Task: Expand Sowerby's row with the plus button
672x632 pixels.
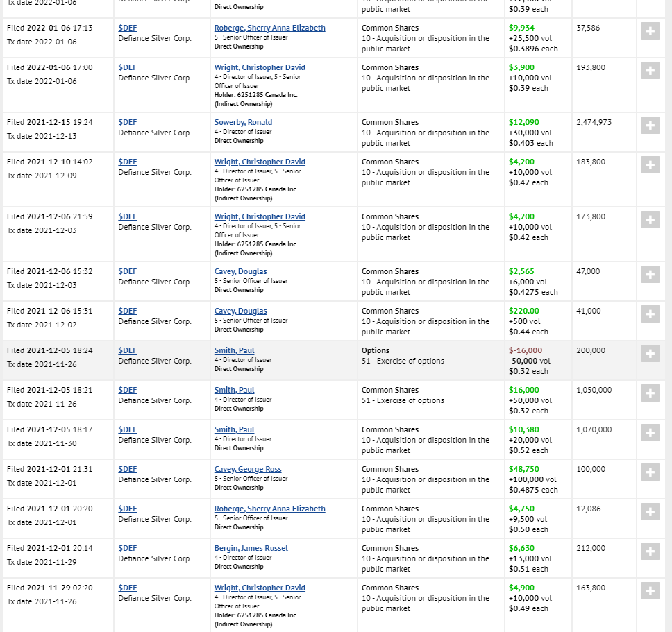Action: point(650,126)
